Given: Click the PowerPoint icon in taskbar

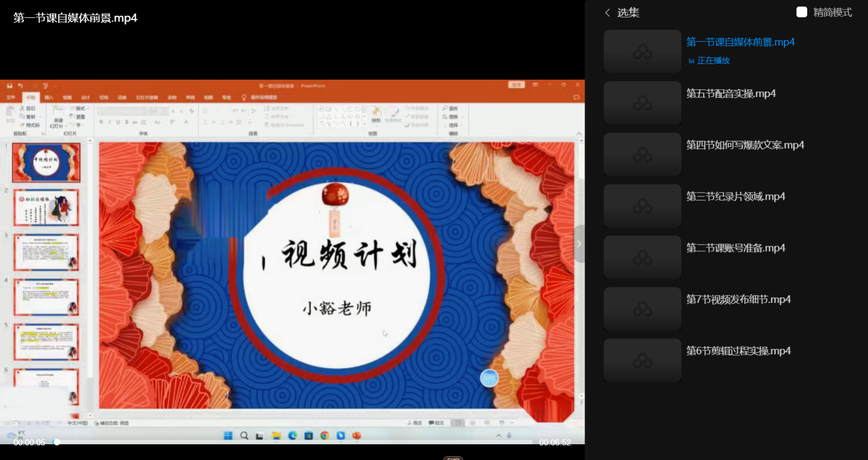Looking at the screenshot, I should (357, 436).
